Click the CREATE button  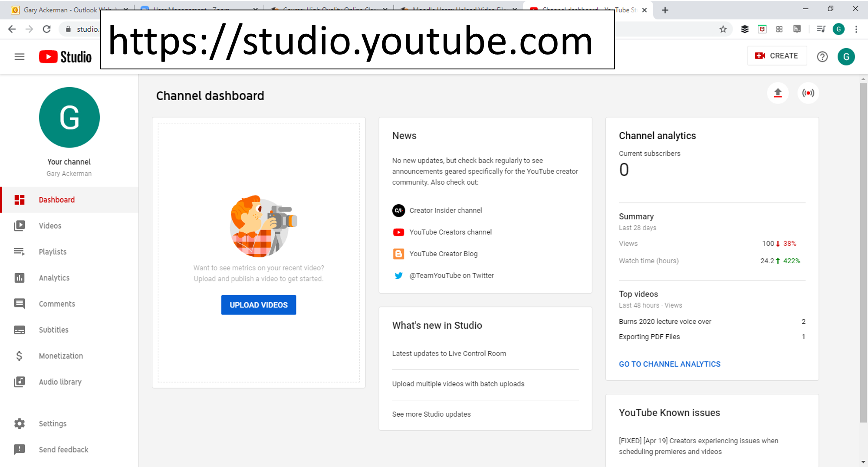point(777,56)
